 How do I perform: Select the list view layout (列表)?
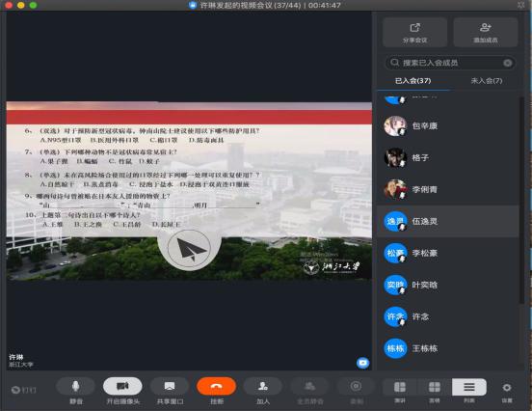click(469, 387)
